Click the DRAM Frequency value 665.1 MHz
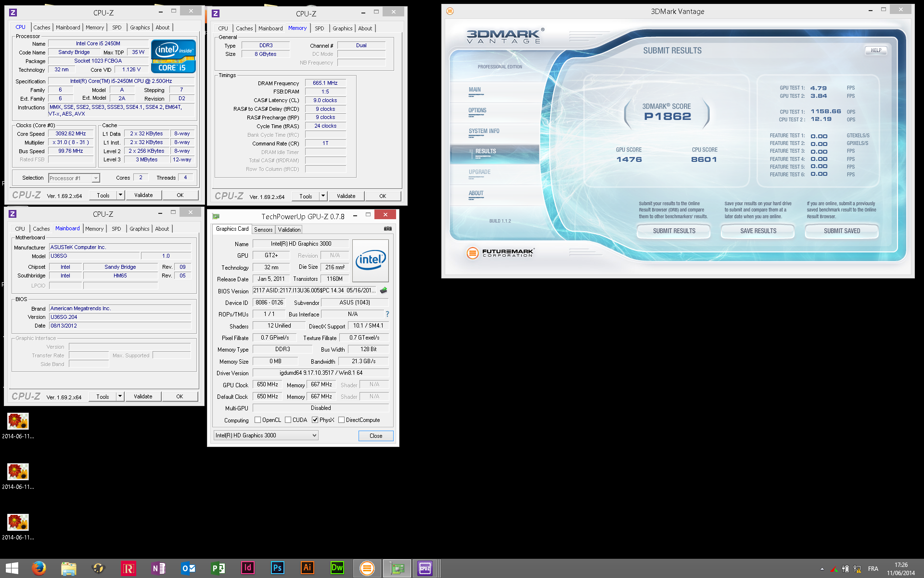This screenshot has height=578, width=924. point(325,83)
